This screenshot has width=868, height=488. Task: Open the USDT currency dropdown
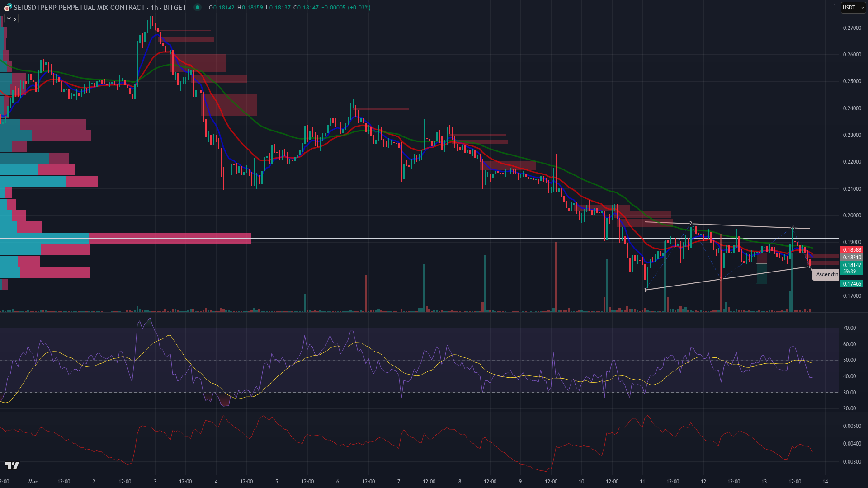point(853,7)
